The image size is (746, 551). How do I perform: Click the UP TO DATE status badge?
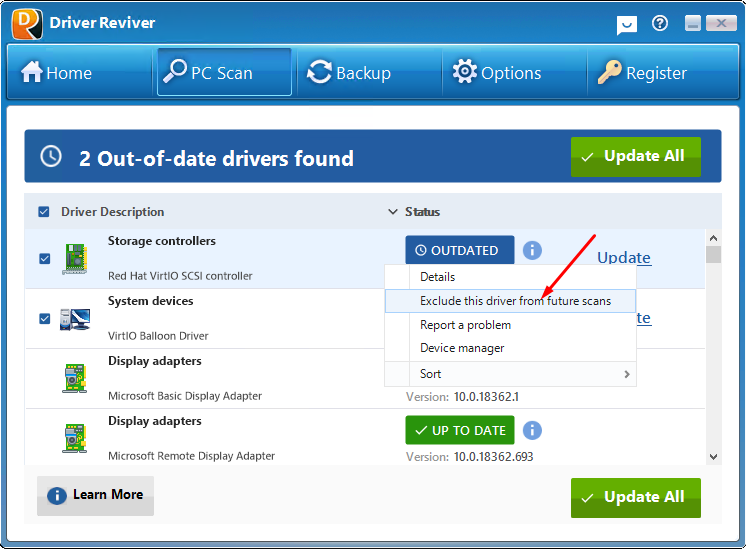click(x=460, y=430)
